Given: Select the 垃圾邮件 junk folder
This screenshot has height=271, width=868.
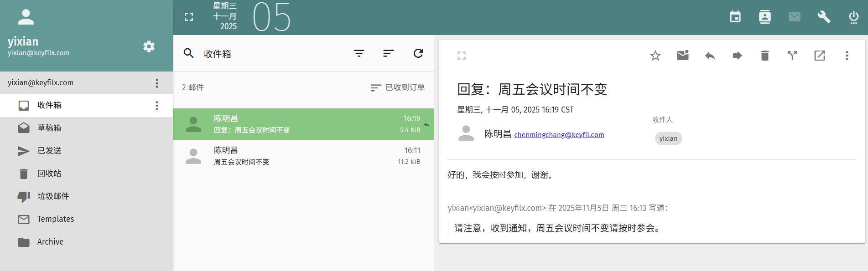Looking at the screenshot, I should pos(53,196).
